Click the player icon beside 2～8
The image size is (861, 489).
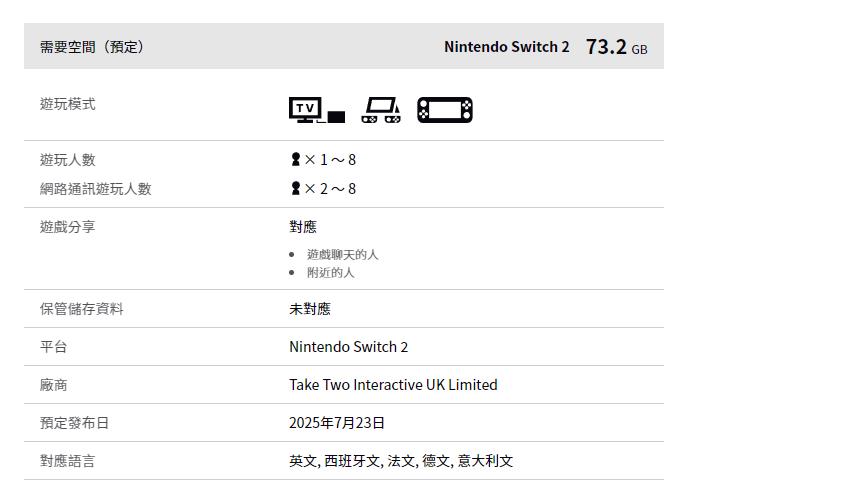296,189
